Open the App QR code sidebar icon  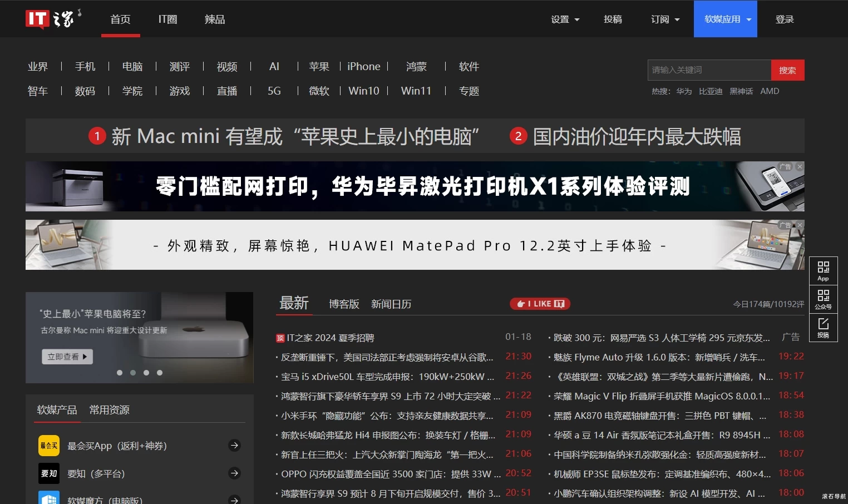(823, 271)
